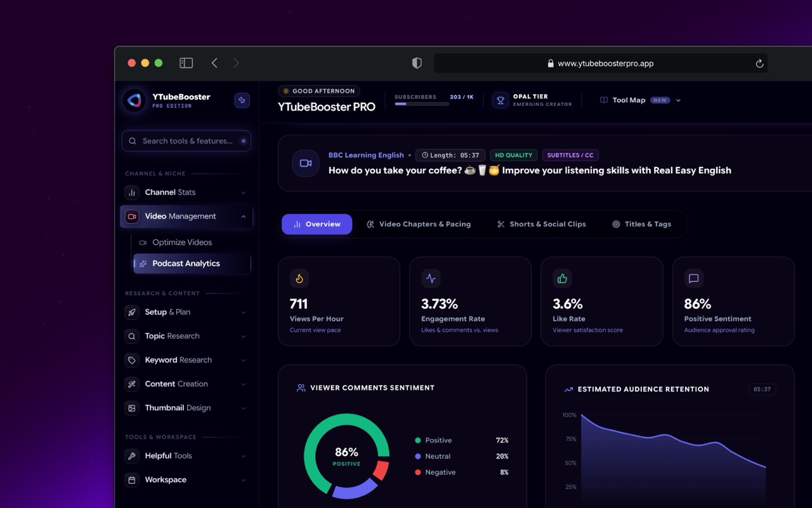Click the green Positive legend dot
Viewport: 812px width, 508px height.
click(417, 440)
